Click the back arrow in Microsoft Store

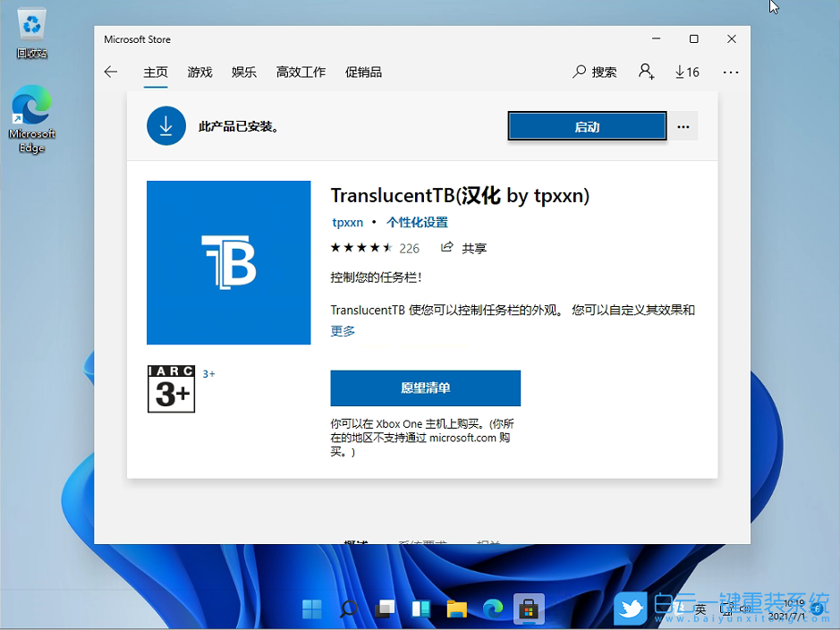pos(110,72)
